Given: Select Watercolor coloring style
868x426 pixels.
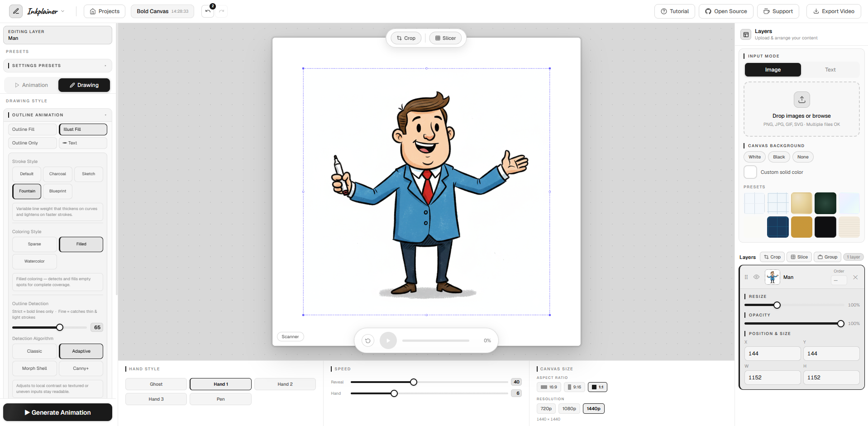Looking at the screenshot, I should pyautogui.click(x=34, y=262).
